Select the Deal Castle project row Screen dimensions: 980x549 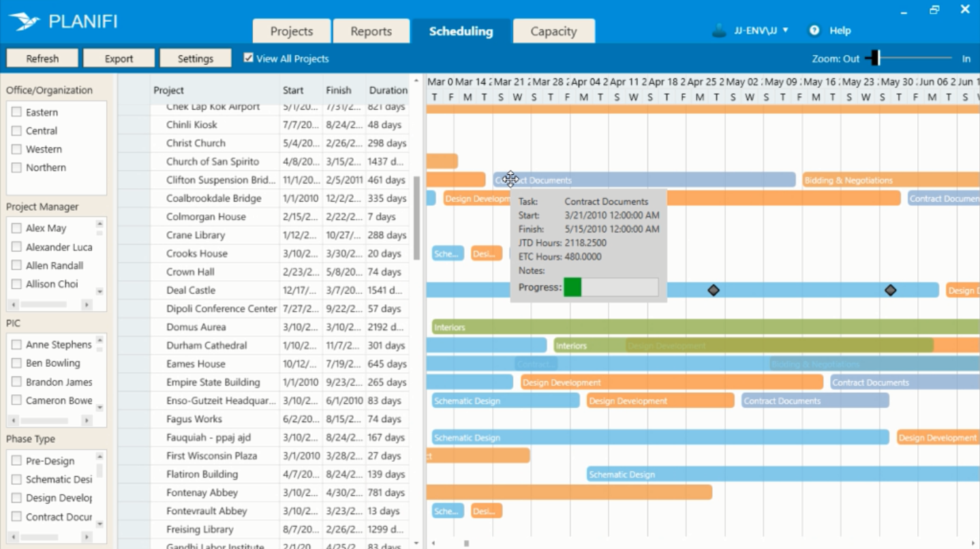click(x=263, y=291)
